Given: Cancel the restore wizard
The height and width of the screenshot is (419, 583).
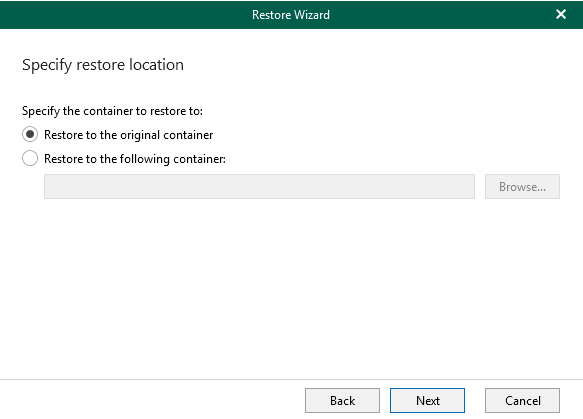Looking at the screenshot, I should click(522, 400).
